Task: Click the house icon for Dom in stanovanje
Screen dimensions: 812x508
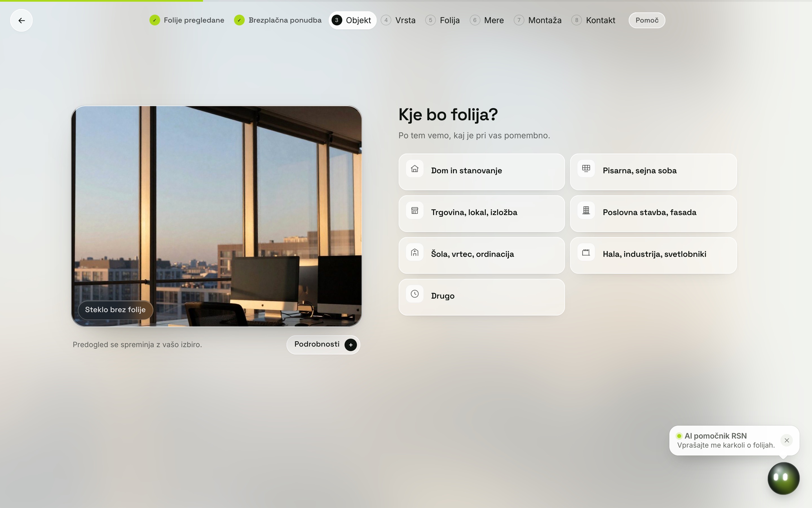Action: point(415,169)
